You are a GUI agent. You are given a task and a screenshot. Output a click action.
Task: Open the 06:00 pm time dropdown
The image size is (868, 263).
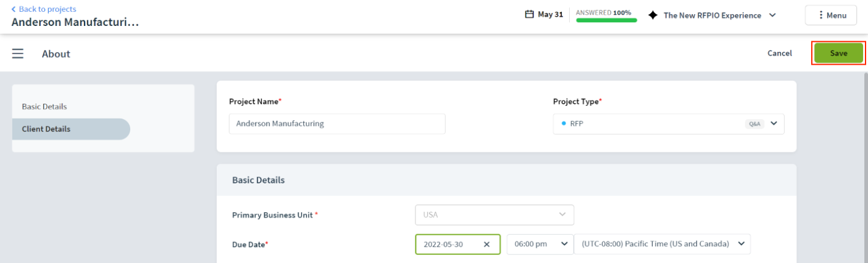[x=540, y=244]
